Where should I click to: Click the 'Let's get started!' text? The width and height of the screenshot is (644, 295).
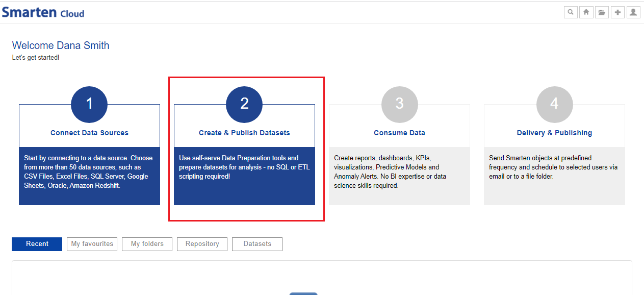pos(36,58)
